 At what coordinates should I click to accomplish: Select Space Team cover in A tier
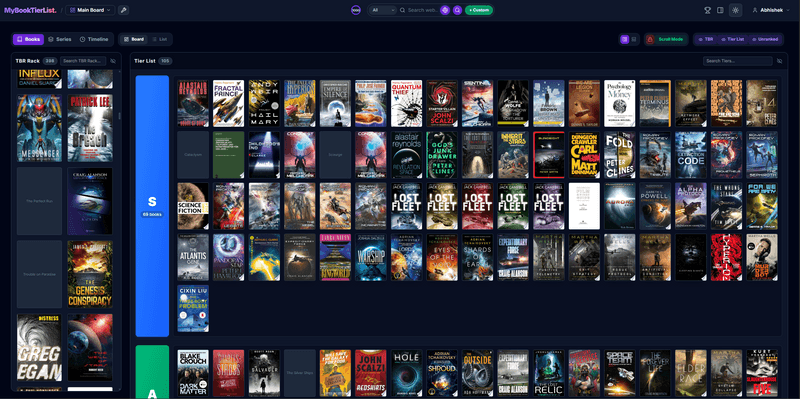pos(620,373)
